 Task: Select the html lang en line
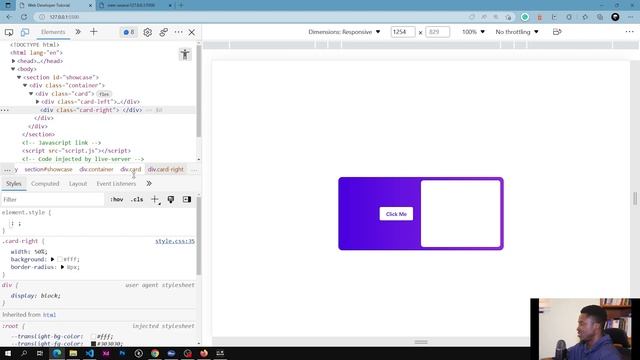[x=36, y=53]
